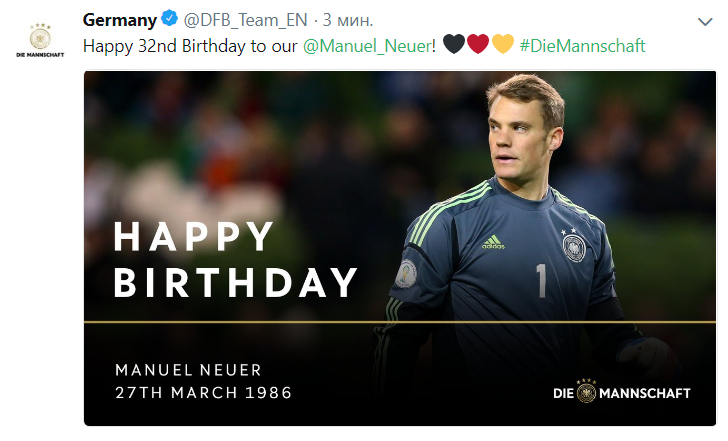The width and height of the screenshot is (728, 441).
Task: Open the #DieMannschaft hashtag
Action: (x=583, y=46)
